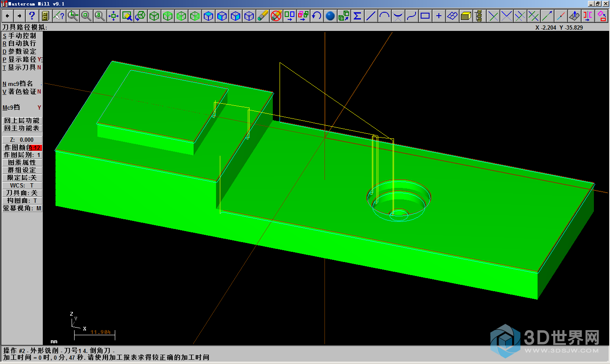Screen dimensions: 610x364
Task: Click 回主功能表 main menu button
Action: (x=22, y=128)
